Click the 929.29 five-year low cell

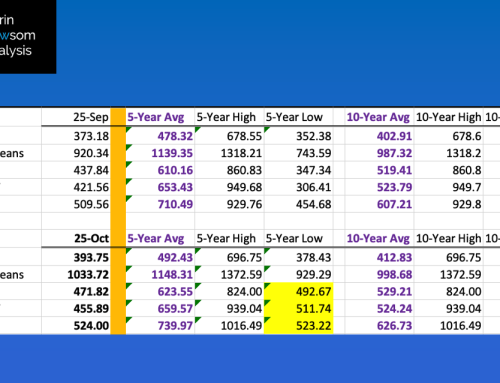(x=299, y=274)
